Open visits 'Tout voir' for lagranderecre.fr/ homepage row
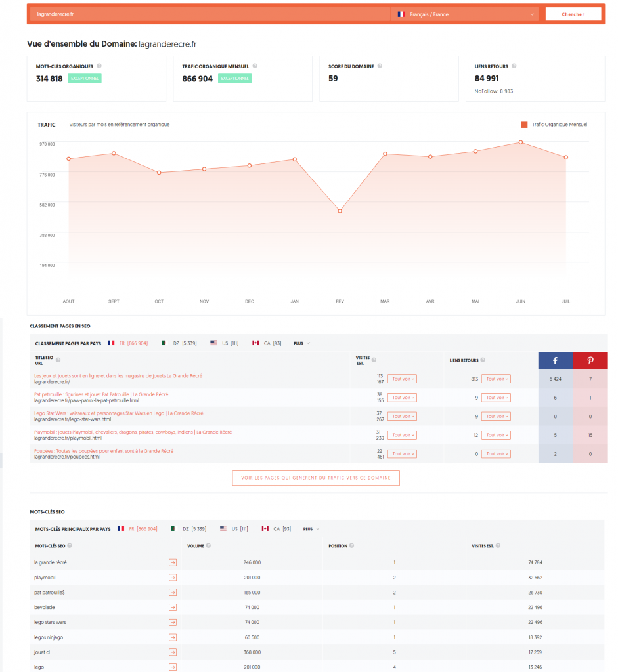Screen dimensions: 618x672 pos(402,379)
